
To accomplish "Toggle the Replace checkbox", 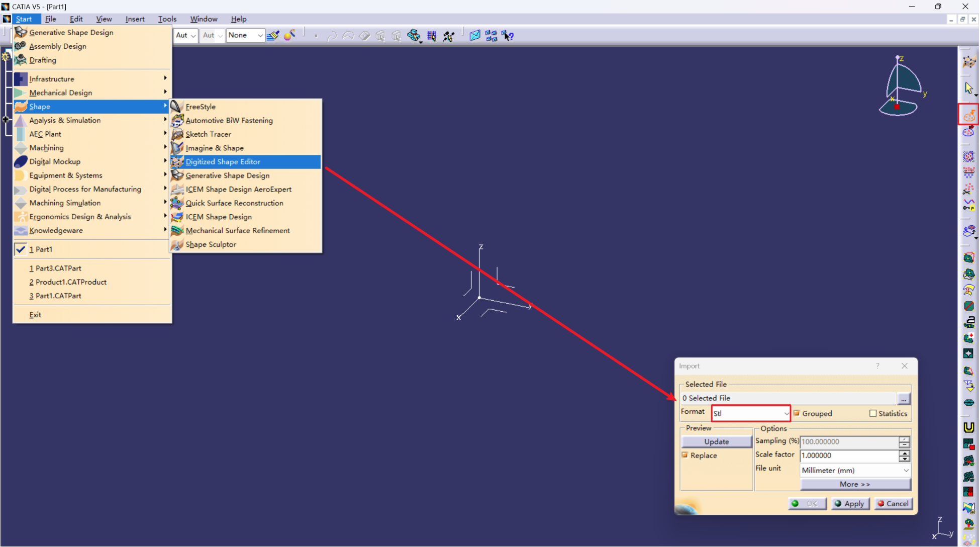I will click(x=685, y=455).
